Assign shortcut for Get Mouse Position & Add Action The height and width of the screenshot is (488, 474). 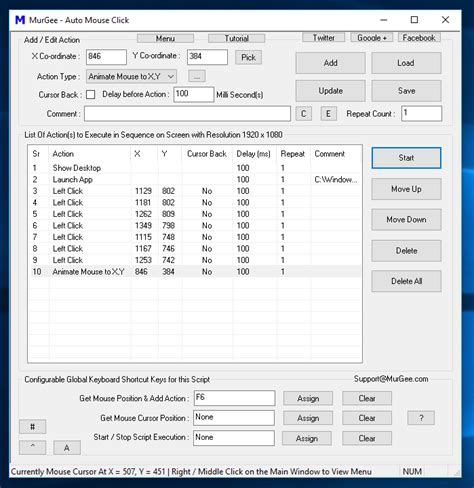pyautogui.click(x=308, y=398)
